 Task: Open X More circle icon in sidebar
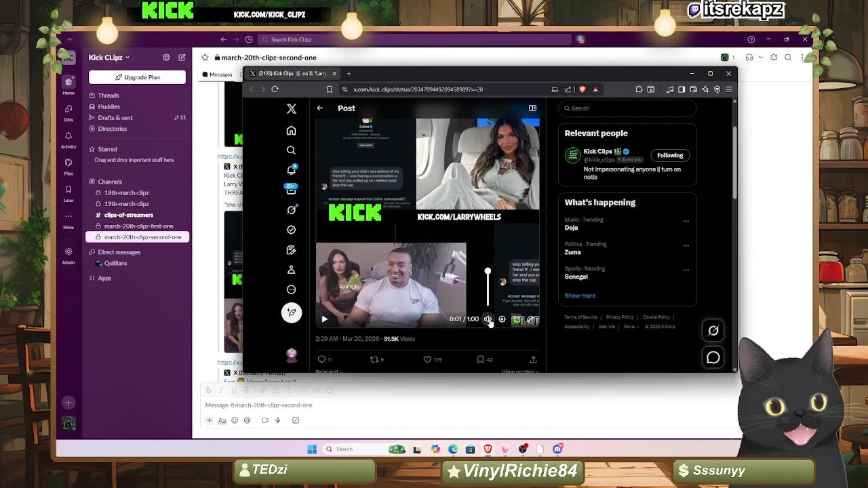[x=291, y=289]
